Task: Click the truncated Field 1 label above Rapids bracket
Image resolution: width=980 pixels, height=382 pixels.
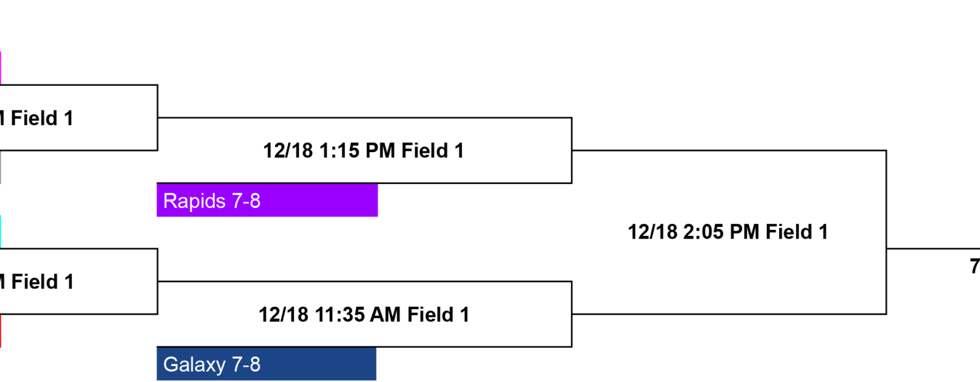Action: click(x=37, y=118)
